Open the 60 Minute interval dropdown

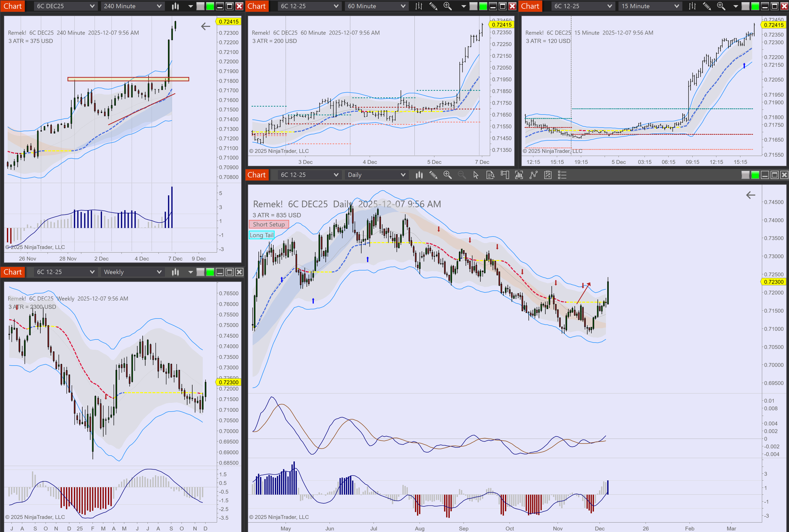click(x=376, y=6)
